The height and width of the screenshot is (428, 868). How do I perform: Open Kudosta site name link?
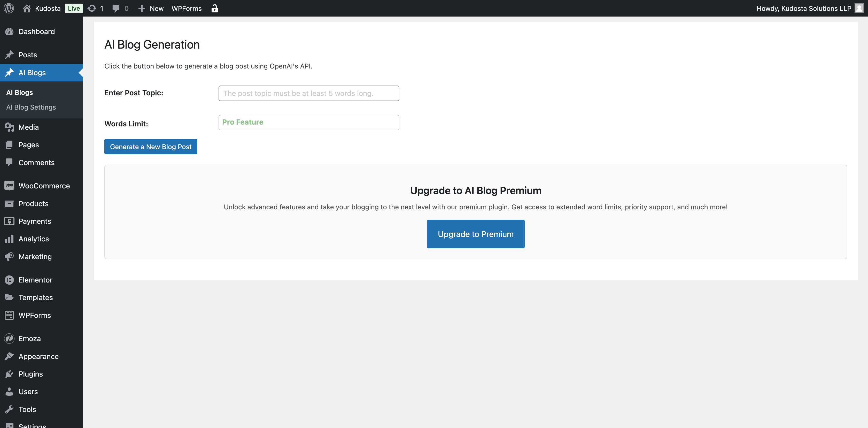click(x=48, y=9)
